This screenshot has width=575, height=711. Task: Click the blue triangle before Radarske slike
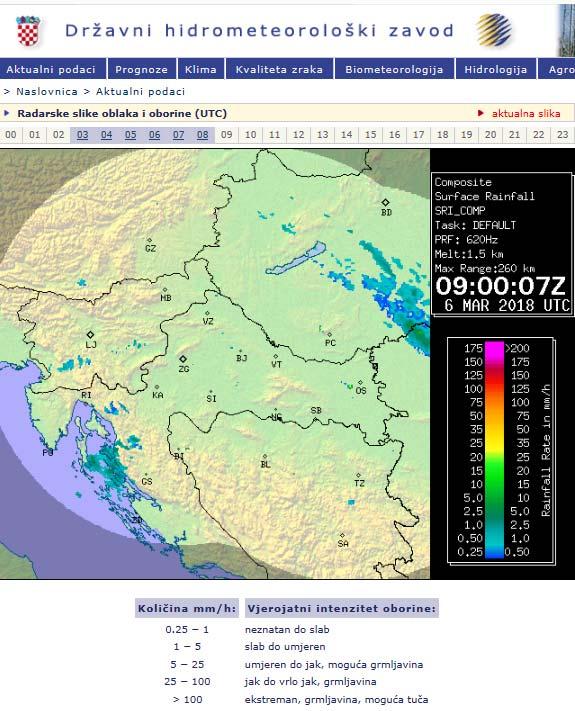7,113
